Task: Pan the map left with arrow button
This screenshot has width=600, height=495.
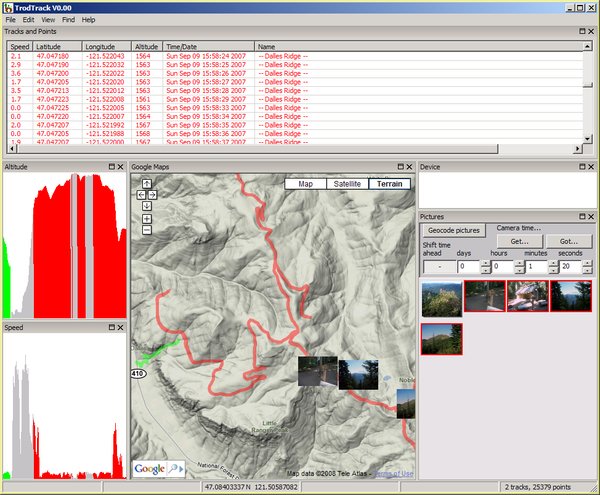Action: point(141,194)
